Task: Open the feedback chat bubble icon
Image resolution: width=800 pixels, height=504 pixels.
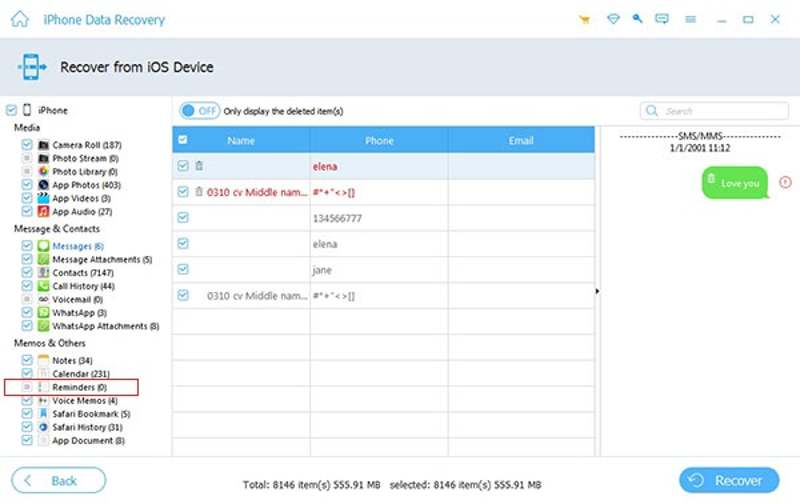Action: (x=662, y=19)
